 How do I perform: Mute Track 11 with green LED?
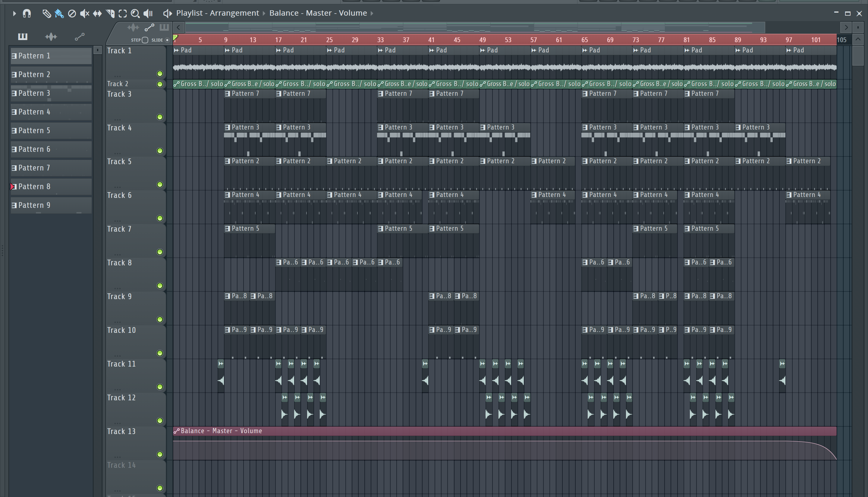[x=159, y=387]
